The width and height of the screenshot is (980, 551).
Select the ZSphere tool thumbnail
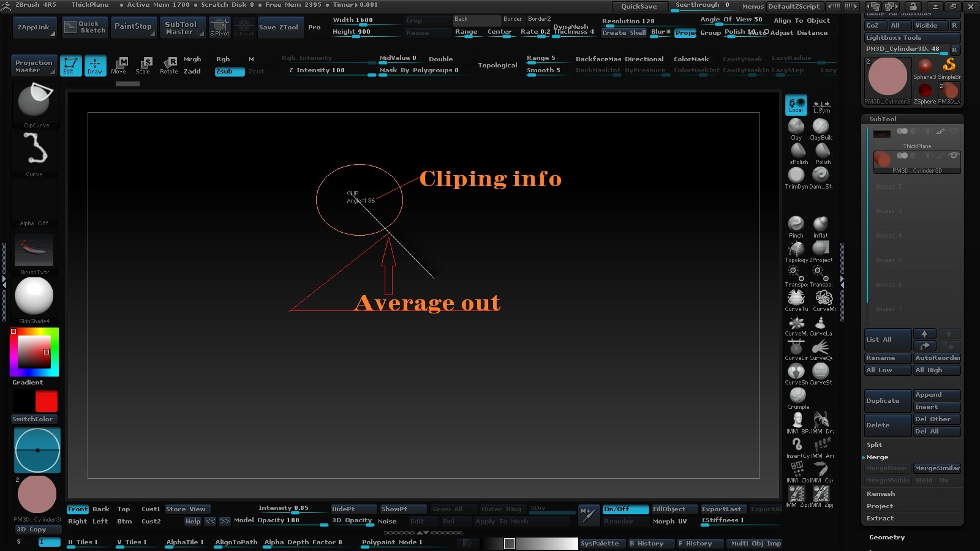(x=925, y=89)
